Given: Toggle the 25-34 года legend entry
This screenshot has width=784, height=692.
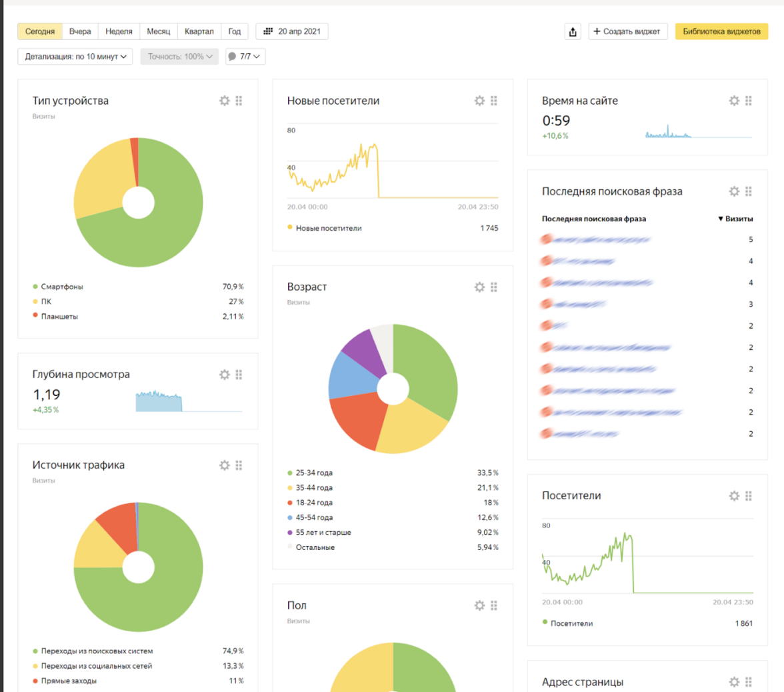Looking at the screenshot, I should pos(315,473).
